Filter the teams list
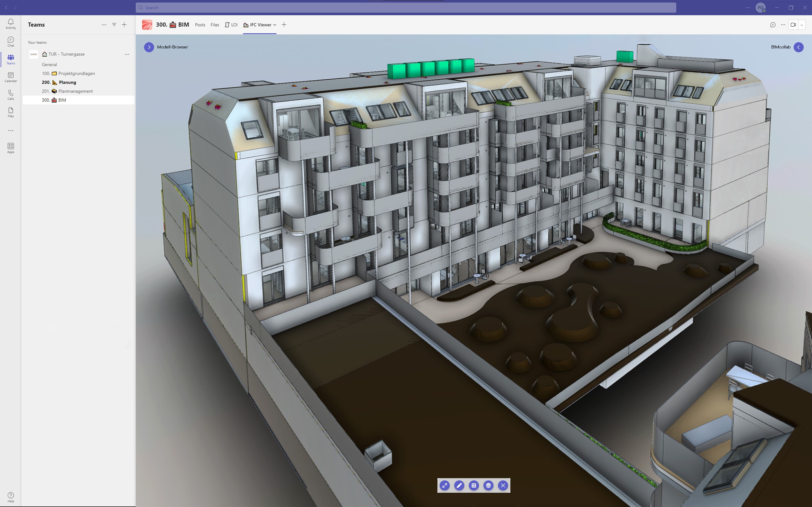The width and height of the screenshot is (812, 507). click(x=114, y=25)
